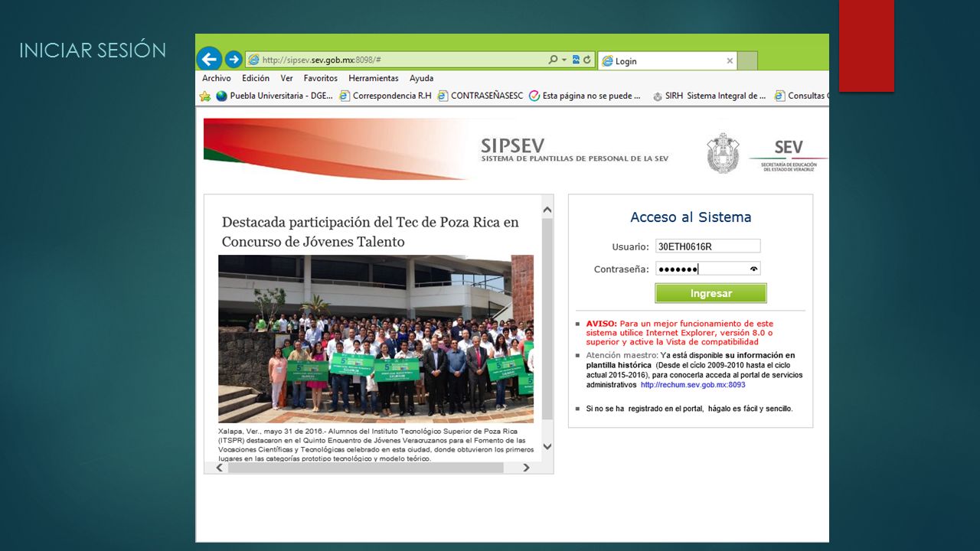The width and height of the screenshot is (980, 551).
Task: Open the Correspondencia R.H favorite
Action: tap(385, 96)
